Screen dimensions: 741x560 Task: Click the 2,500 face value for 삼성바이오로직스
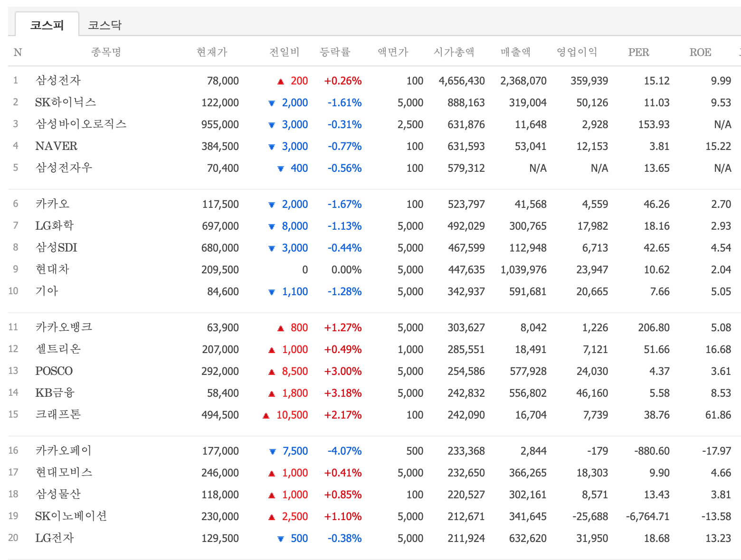click(x=410, y=124)
